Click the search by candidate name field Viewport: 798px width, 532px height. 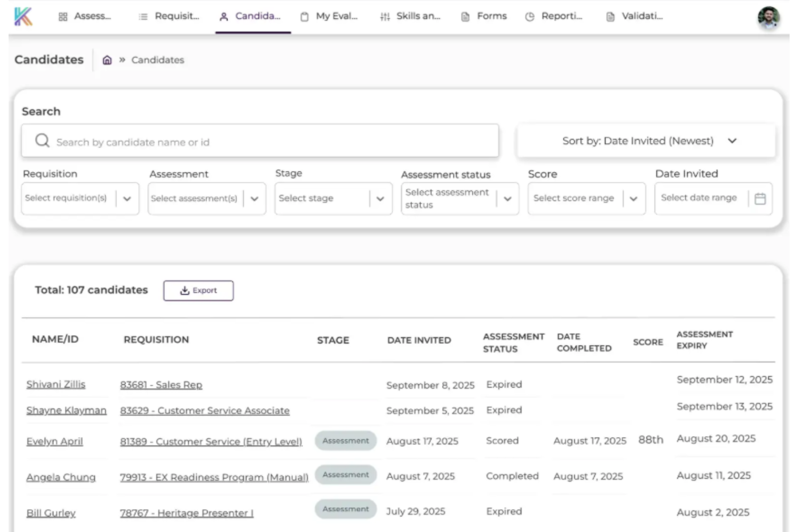216,141
